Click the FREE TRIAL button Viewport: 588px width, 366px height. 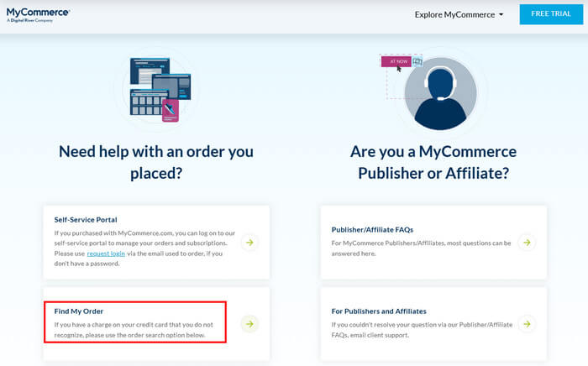point(551,14)
